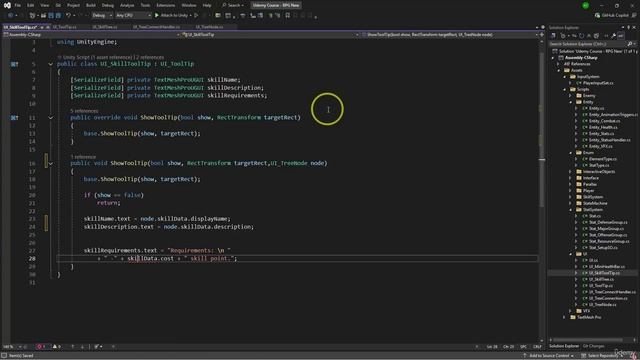640x360 pixels.
Task: Click the outlined Start Without Debugging icon
Action: click(x=196, y=16)
